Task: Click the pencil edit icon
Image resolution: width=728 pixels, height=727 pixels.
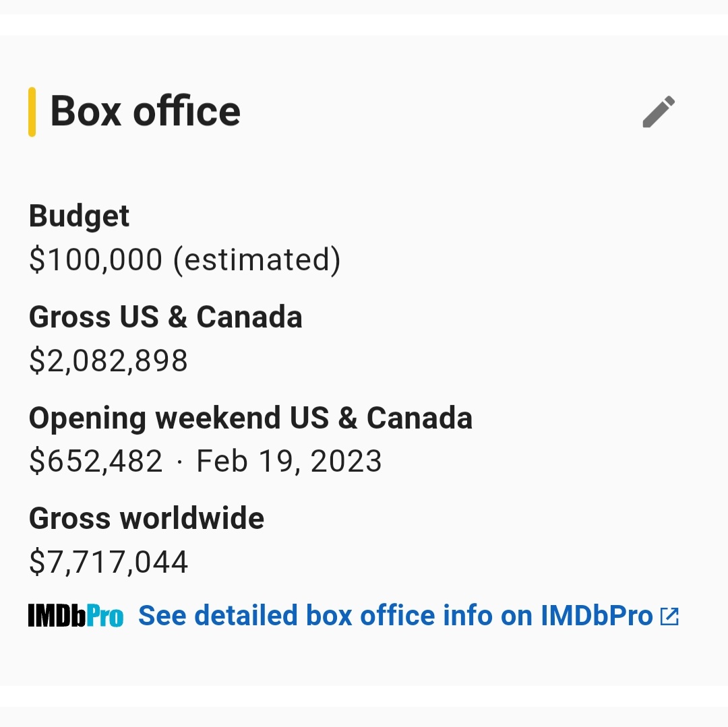Action: point(659,111)
